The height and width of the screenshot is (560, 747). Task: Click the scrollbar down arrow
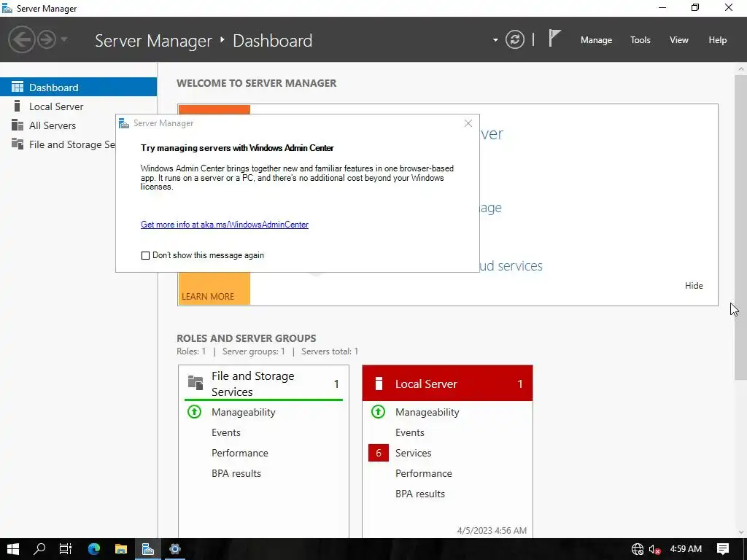pos(741,532)
